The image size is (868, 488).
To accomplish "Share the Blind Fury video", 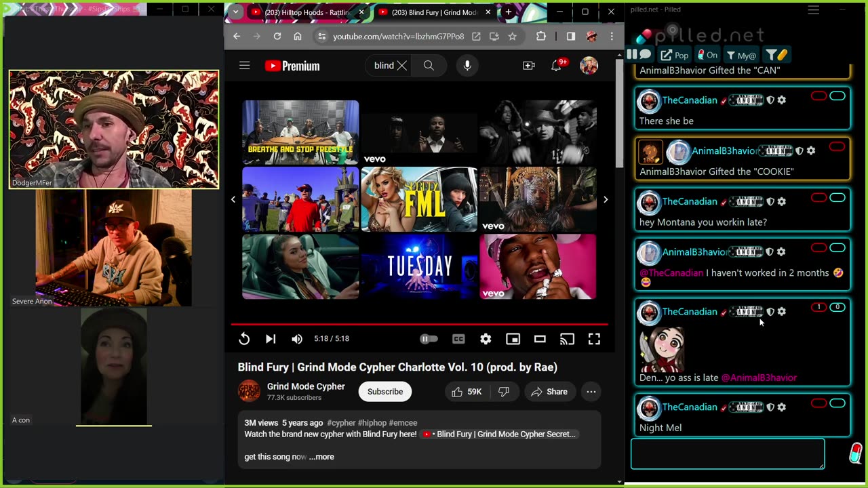I will tap(549, 392).
